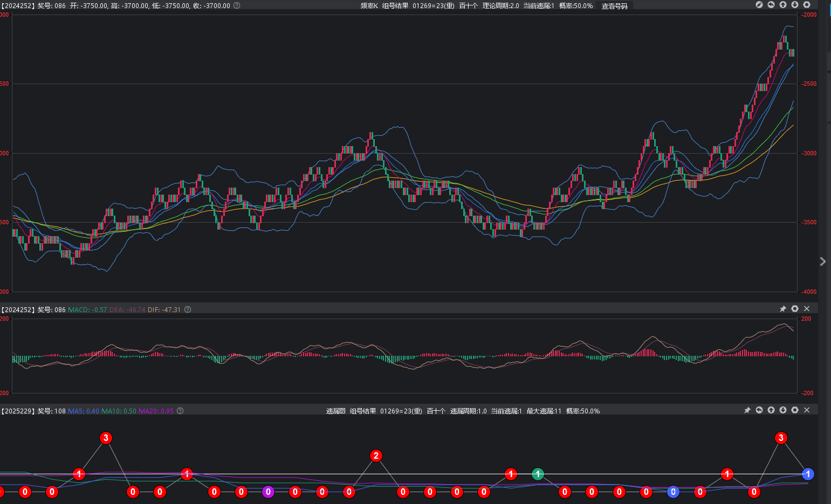Open settings hexagon in 遗漏图 panel header

[795, 410]
